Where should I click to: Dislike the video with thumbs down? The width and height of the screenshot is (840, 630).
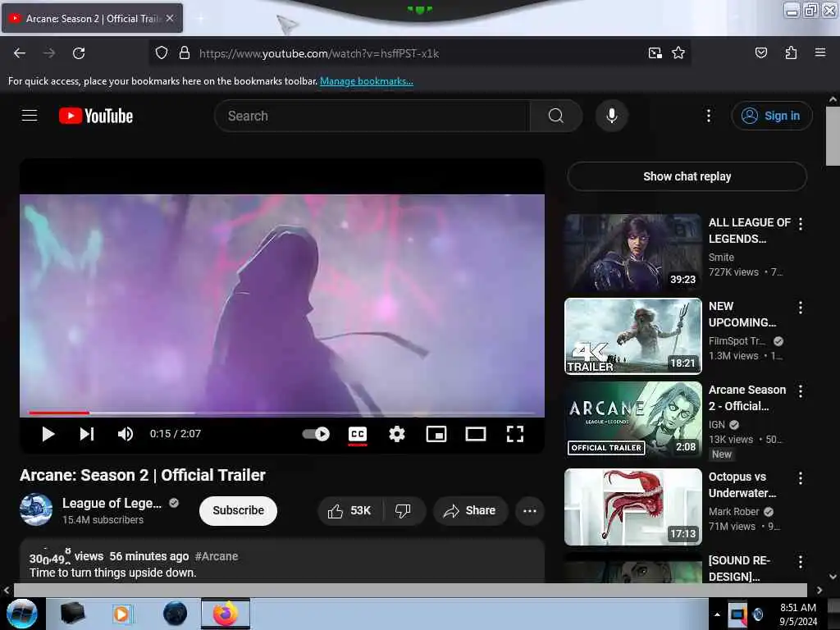pos(404,511)
